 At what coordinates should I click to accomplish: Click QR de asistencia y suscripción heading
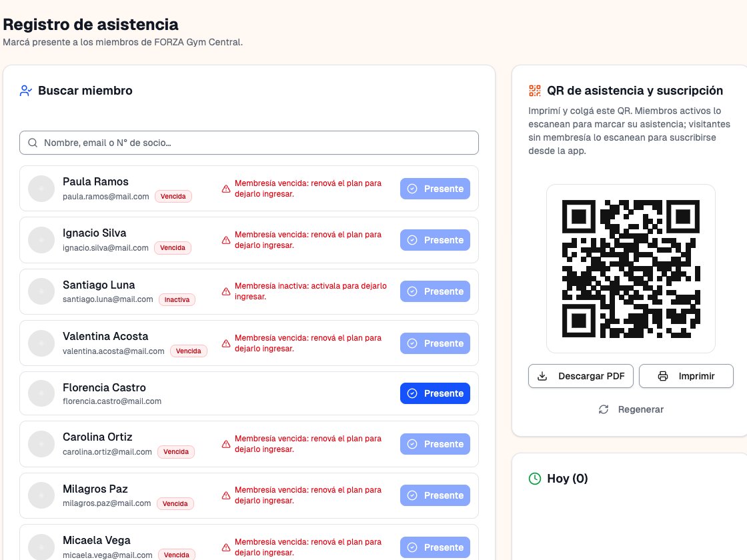pyautogui.click(x=635, y=91)
